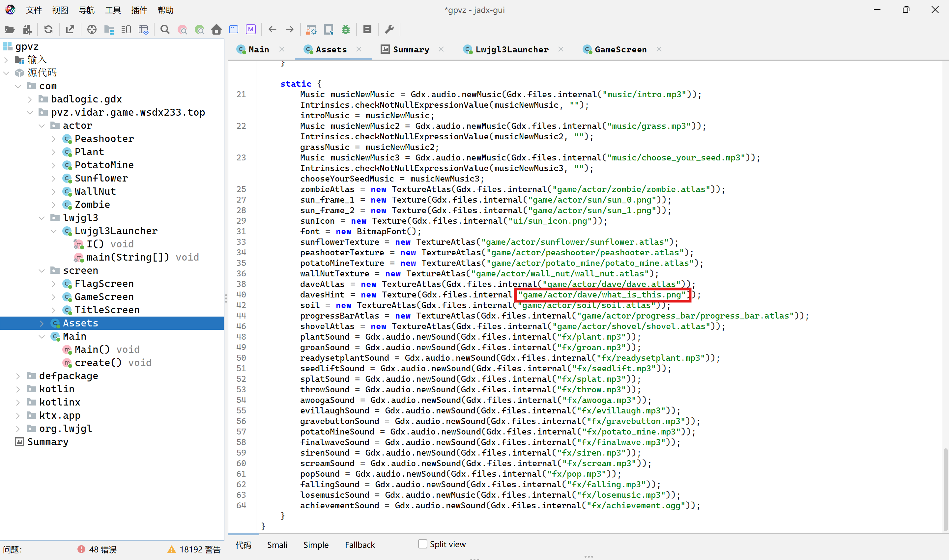Enable the Split view checkbox
The image size is (949, 560).
(x=422, y=544)
